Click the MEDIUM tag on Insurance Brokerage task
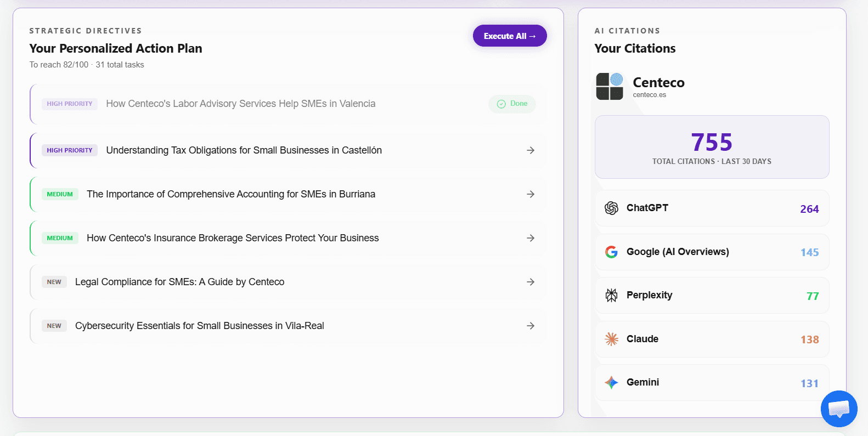The image size is (868, 436). (60, 238)
